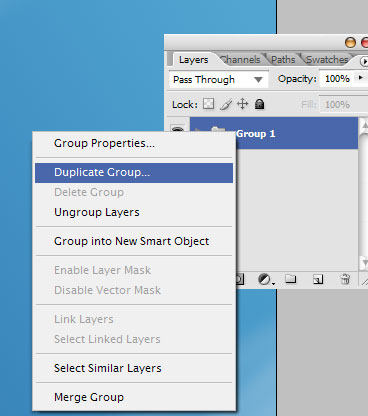
Task: Click the orange minimize button of panel
Action: [350, 43]
